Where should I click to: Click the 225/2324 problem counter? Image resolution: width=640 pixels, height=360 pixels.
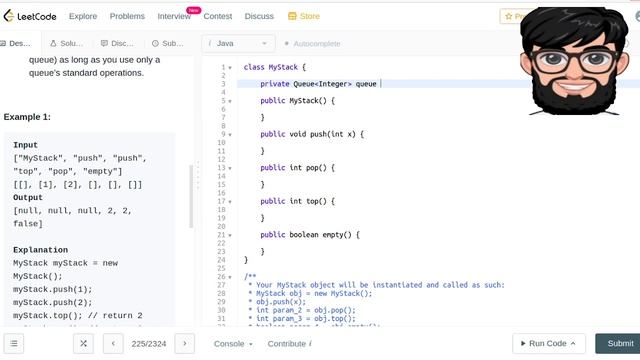(149, 344)
